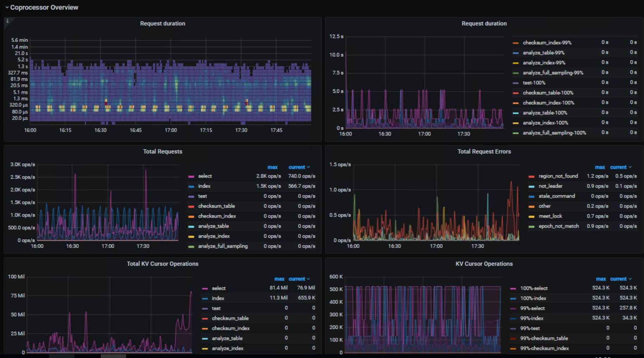Click sort chevron beside current in KV Cursor Operations
Viewport: 644px width, 358px height.
point(630,279)
